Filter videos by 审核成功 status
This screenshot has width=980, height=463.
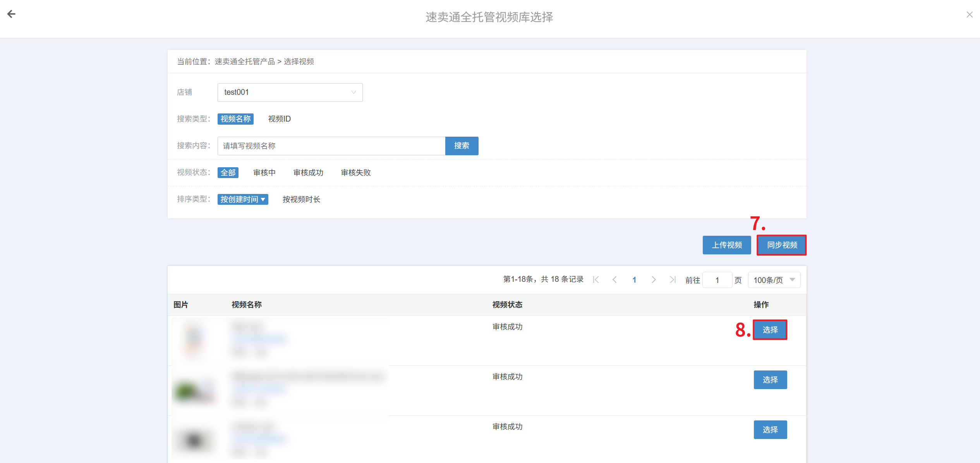pyautogui.click(x=308, y=173)
